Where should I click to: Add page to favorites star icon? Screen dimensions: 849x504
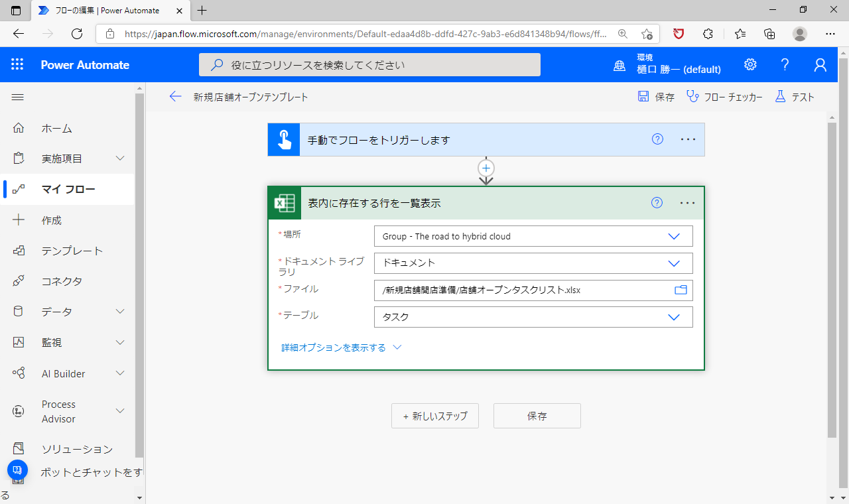click(647, 34)
